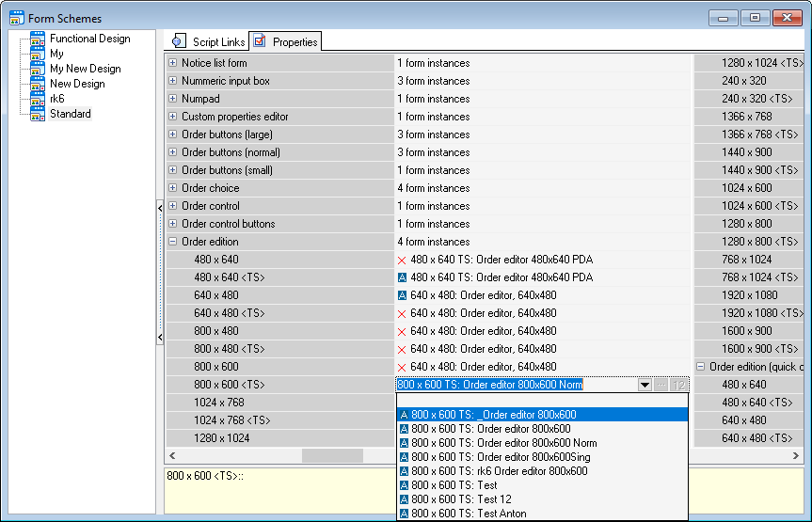This screenshot has width=812, height=522.
Task: Choose '800 x 600 TS: Test' option
Action: point(542,485)
